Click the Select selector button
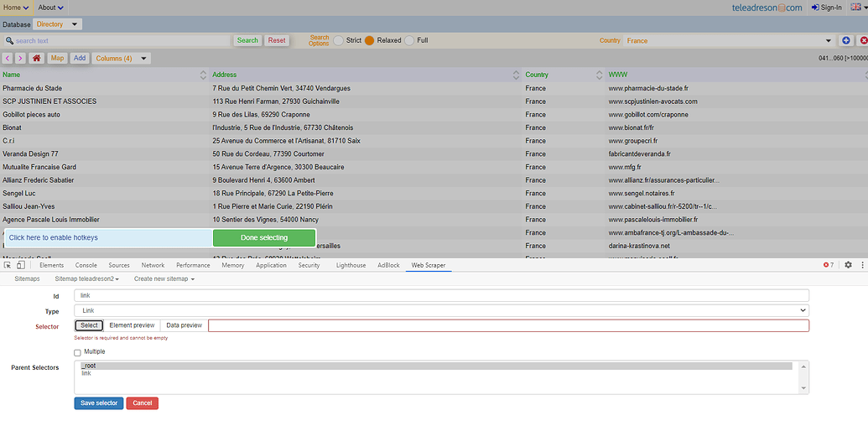This screenshot has height=426, width=868. [x=89, y=325]
